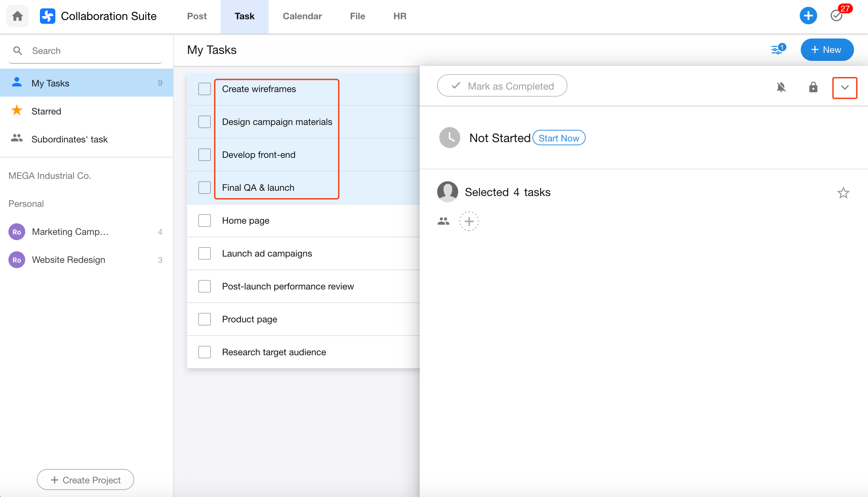
Task: Collapse the Personal projects section
Action: tap(26, 204)
